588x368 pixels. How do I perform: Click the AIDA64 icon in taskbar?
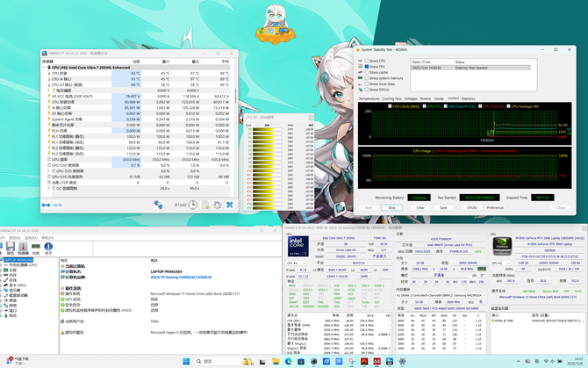[x=376, y=360]
